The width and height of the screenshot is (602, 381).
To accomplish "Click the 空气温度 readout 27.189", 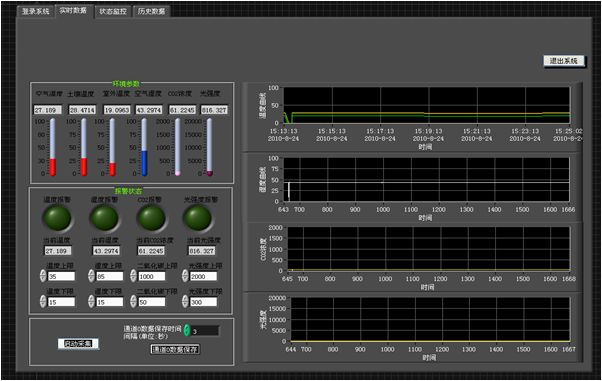I will (x=48, y=110).
